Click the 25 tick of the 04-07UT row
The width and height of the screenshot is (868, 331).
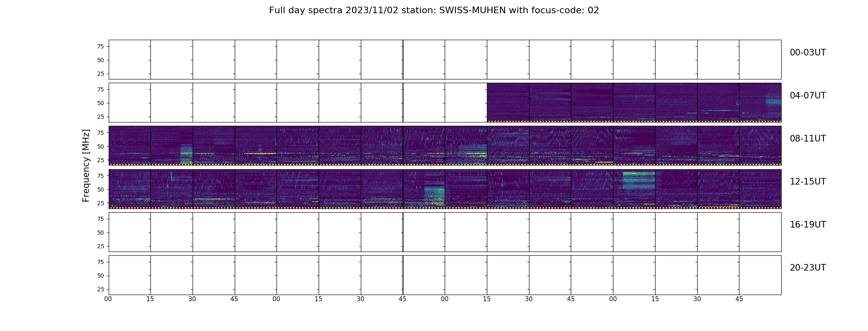(100, 117)
